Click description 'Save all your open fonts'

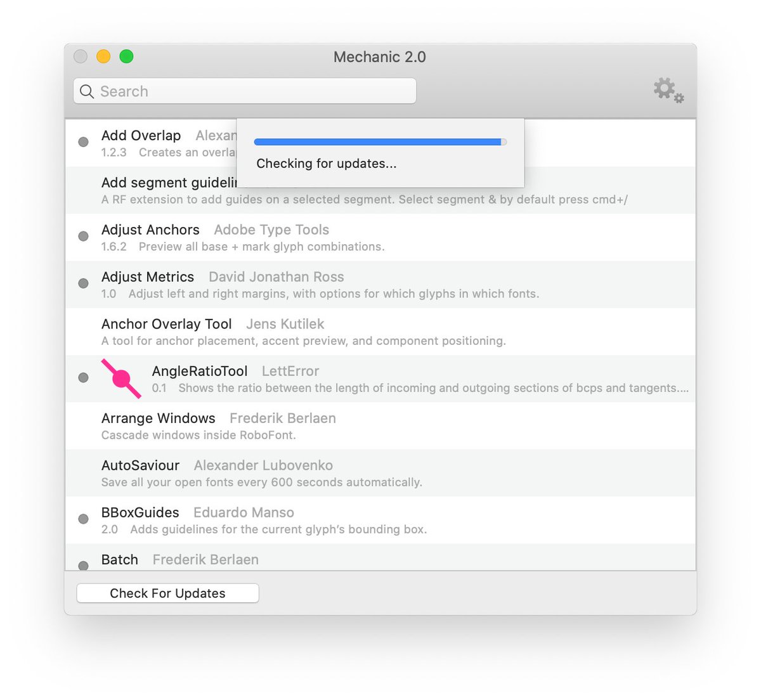[262, 483]
